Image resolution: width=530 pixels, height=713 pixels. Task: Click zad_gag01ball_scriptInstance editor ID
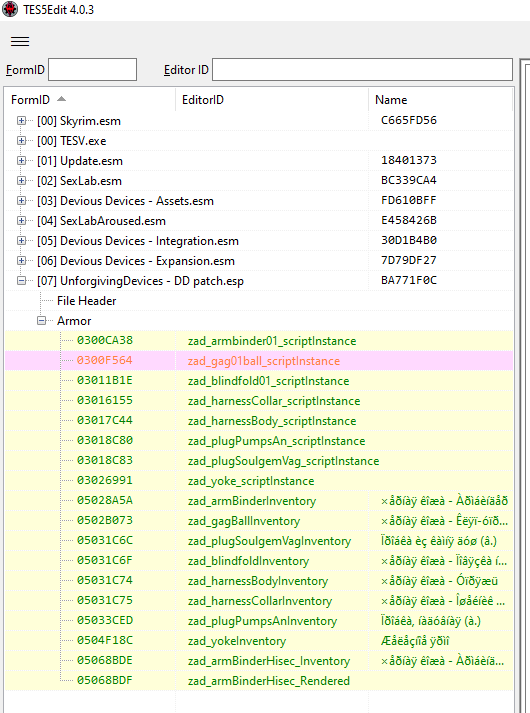pos(264,362)
